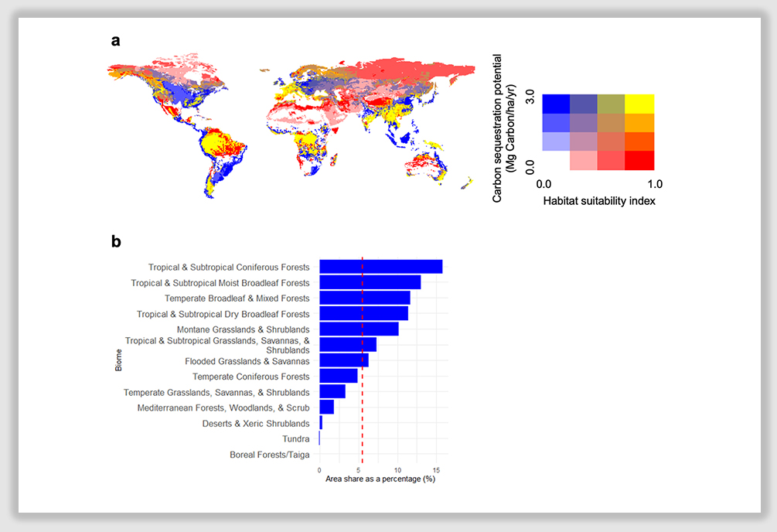
Task: Click the Carbon sequestration potential axis title
Action: point(504,128)
